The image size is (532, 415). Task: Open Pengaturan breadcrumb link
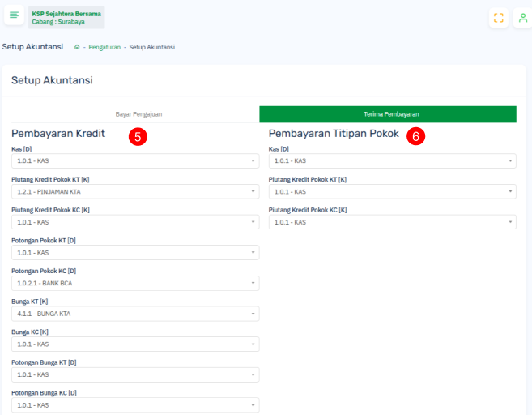[104, 47]
